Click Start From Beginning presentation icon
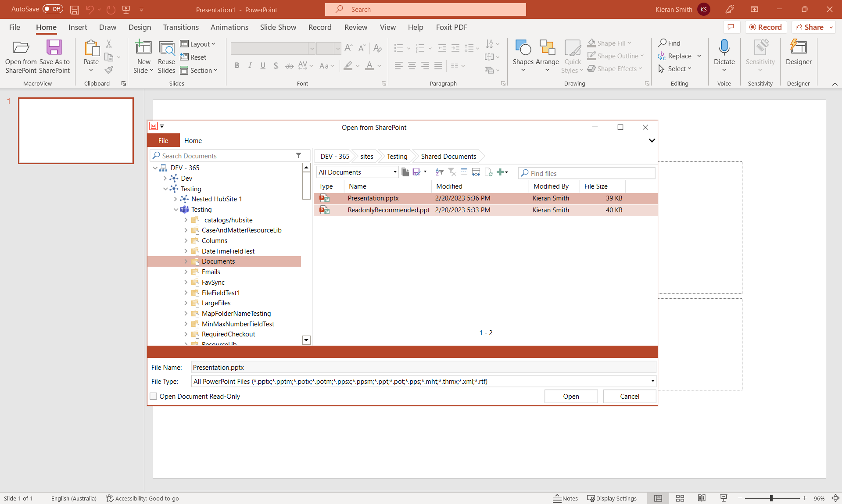 pyautogui.click(x=126, y=9)
